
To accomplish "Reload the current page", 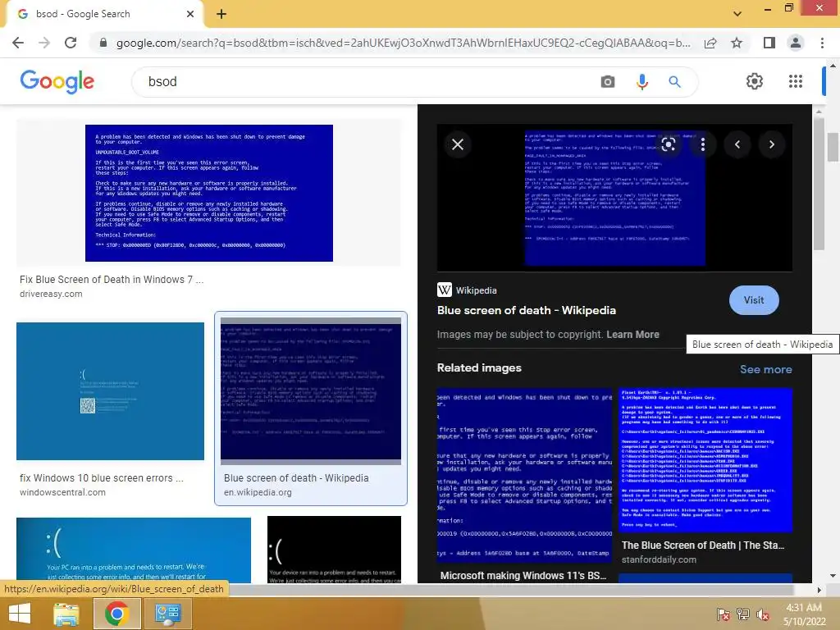I will tap(71, 43).
